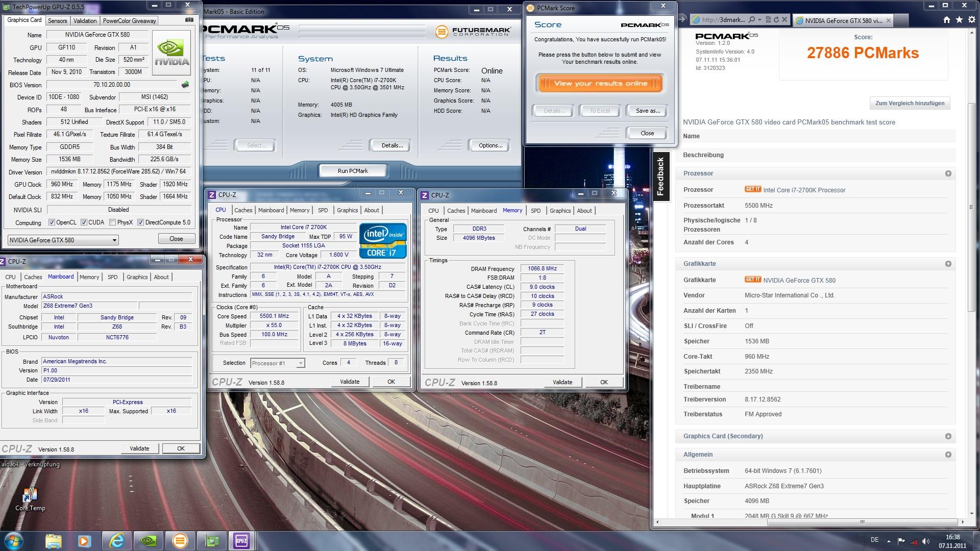This screenshot has height=551, width=980.
Task: Switch to CPU-Z taskbar icon
Action: point(241,541)
